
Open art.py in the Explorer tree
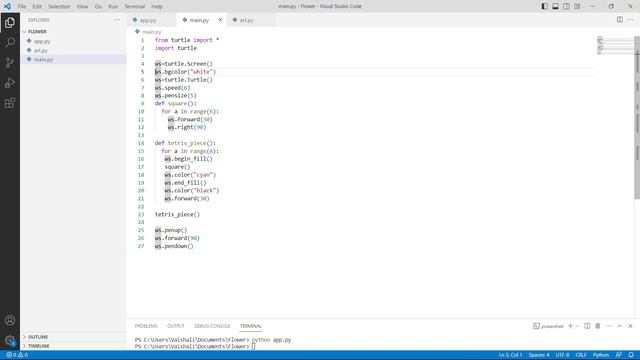tap(73, 50)
